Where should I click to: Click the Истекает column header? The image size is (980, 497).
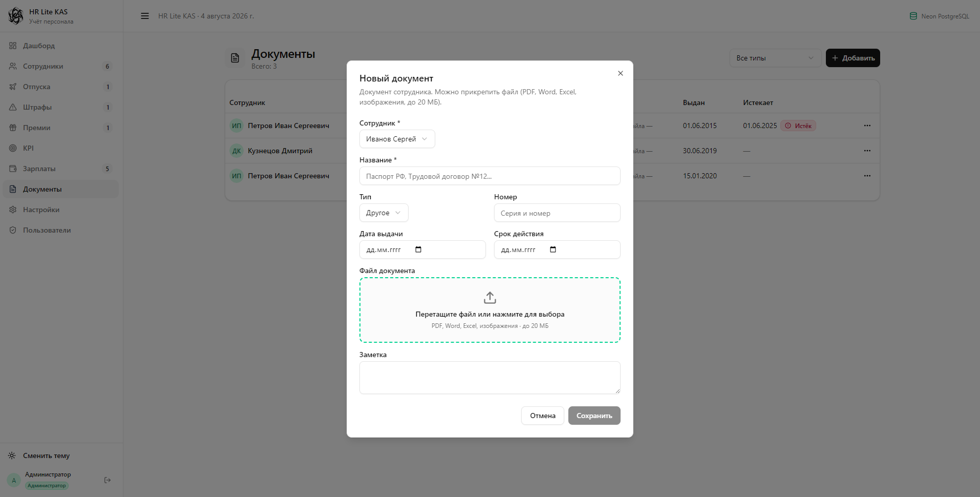pos(758,102)
